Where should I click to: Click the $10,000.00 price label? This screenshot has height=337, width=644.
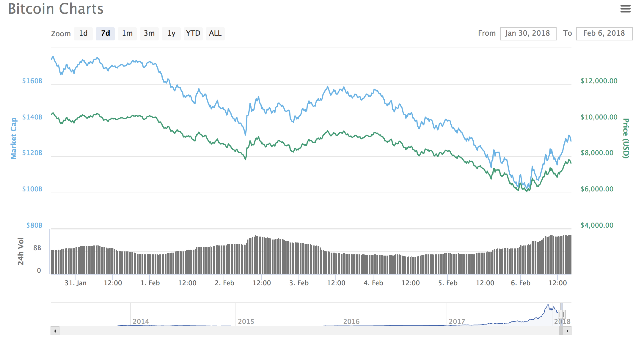point(599,117)
